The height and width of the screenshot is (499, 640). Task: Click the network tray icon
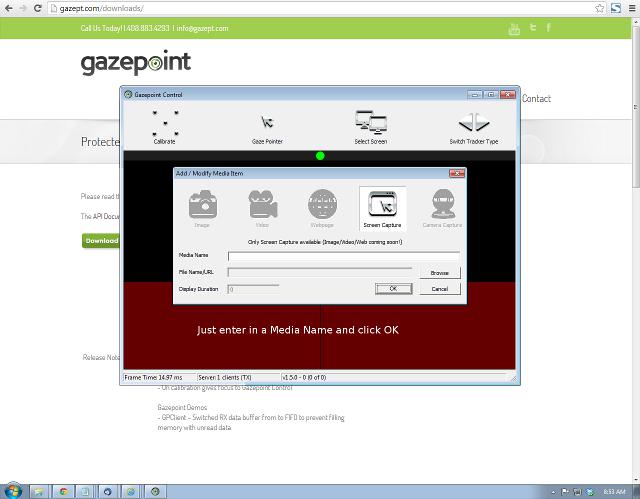click(x=577, y=492)
